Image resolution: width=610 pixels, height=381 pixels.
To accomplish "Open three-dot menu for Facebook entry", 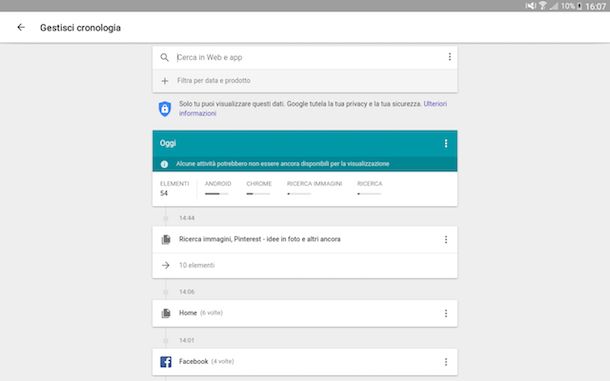I will [x=446, y=362].
